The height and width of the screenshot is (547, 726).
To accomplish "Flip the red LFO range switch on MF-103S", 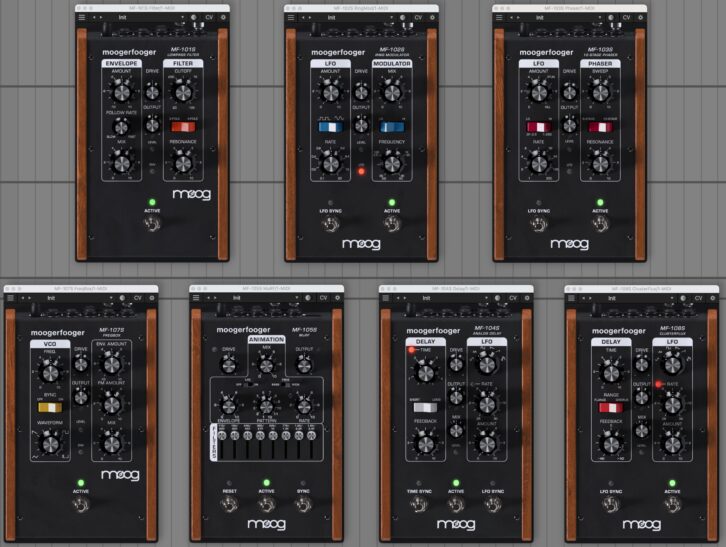I will (539, 126).
